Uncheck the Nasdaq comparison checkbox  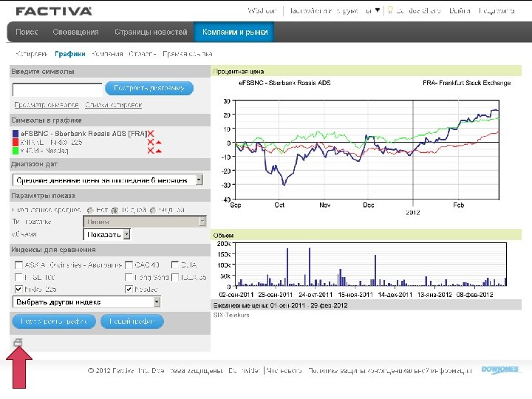click(x=129, y=289)
